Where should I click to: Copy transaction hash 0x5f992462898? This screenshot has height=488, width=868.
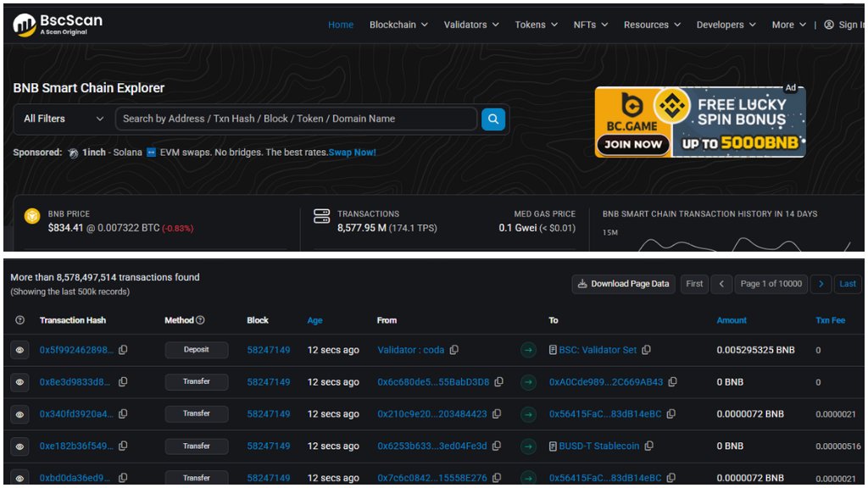(123, 350)
